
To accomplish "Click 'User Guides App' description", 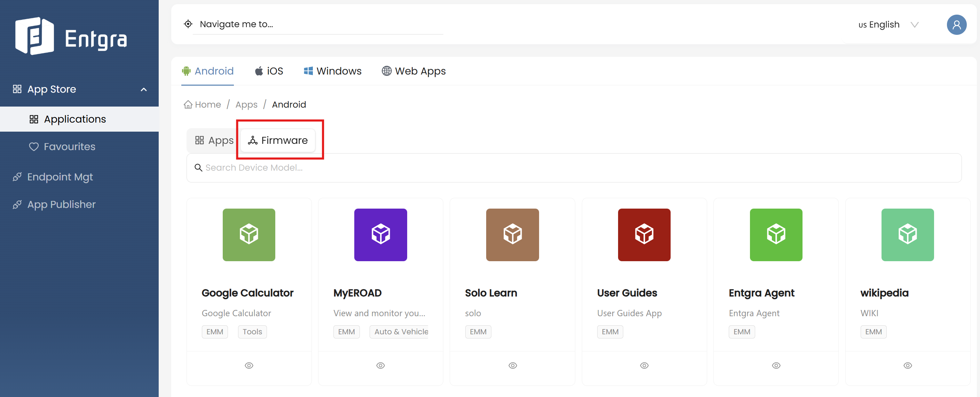I will coord(629,313).
